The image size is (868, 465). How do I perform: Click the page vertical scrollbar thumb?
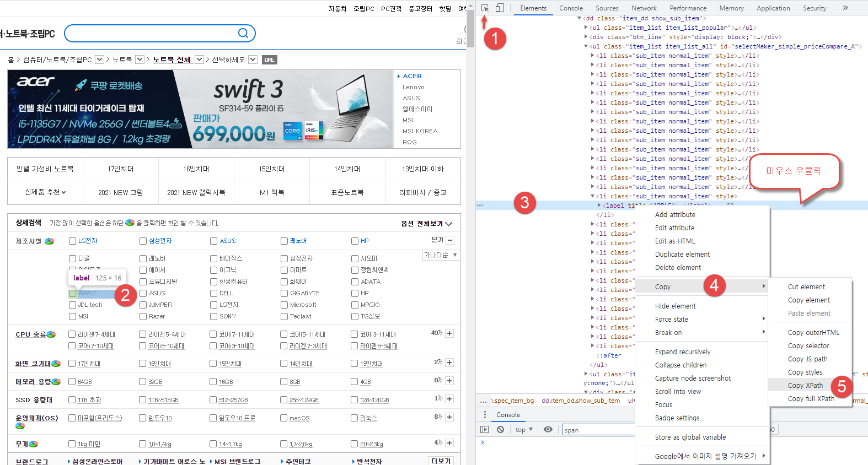(471, 28)
